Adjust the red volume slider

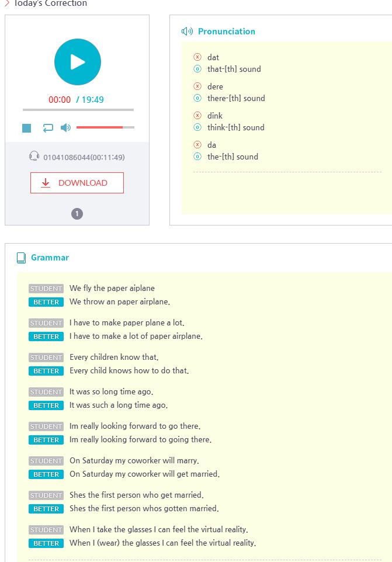click(x=105, y=127)
